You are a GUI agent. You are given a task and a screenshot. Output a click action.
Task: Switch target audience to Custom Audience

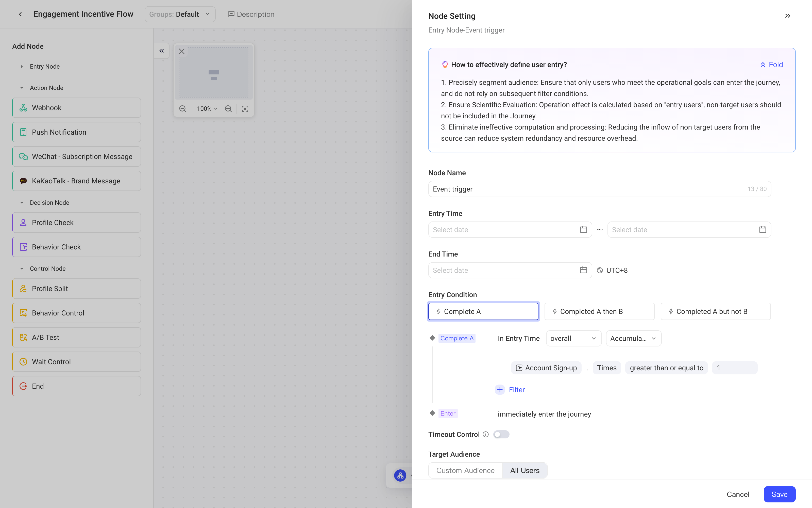(465, 470)
